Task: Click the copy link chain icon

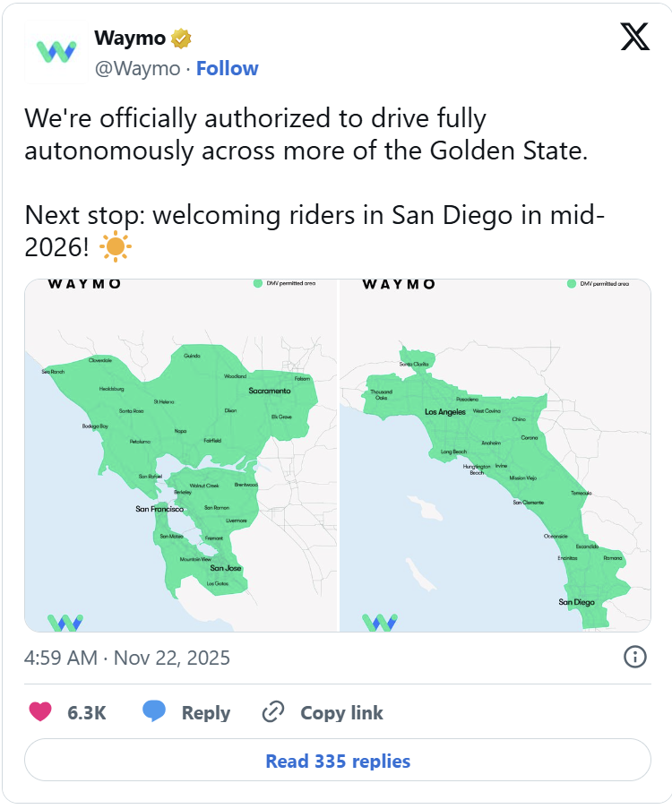Action: point(272,713)
